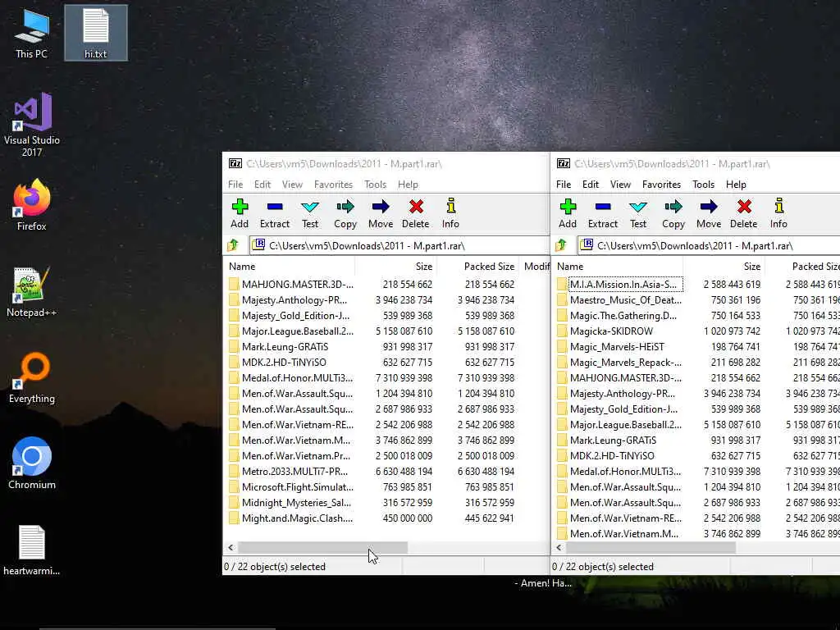Sort by Packed Size column in left window

(478, 267)
